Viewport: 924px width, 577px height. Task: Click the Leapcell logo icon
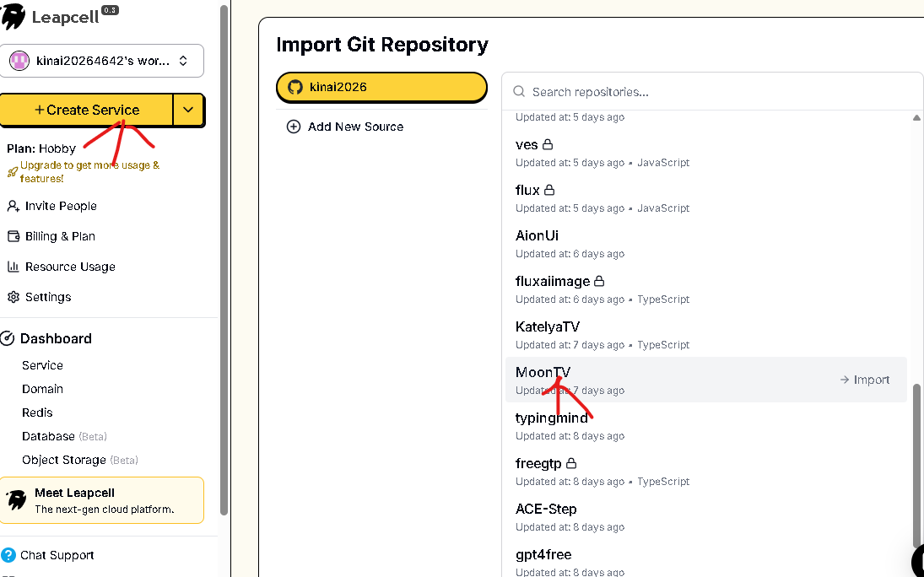[x=14, y=16]
